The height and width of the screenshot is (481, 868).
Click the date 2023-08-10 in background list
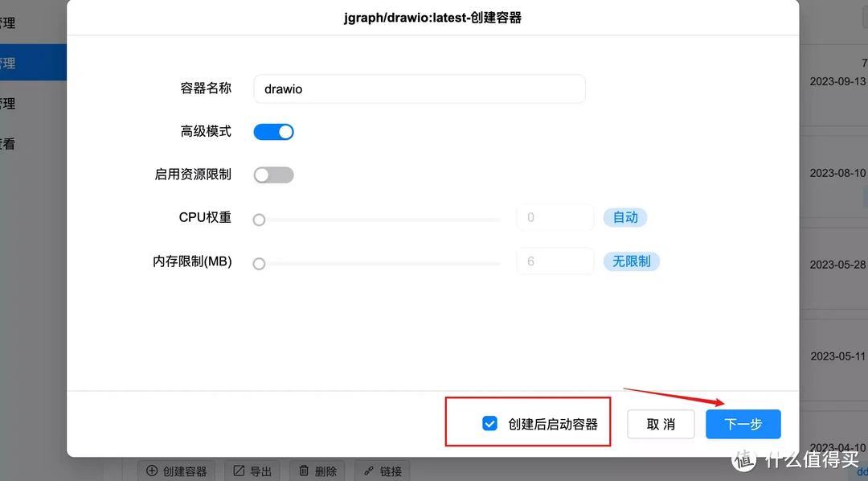pyautogui.click(x=838, y=173)
